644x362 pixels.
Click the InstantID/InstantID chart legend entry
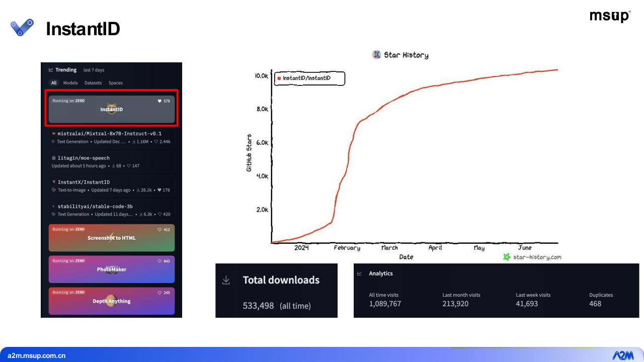pos(306,78)
